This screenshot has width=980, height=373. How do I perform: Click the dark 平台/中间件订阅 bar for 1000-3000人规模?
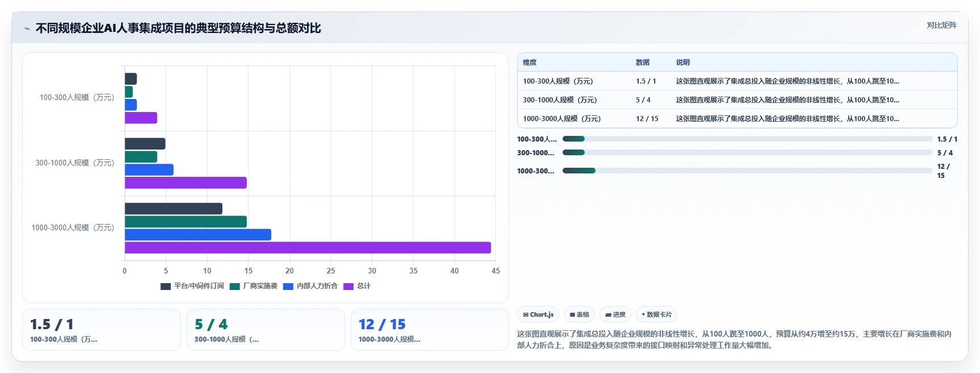click(x=173, y=209)
